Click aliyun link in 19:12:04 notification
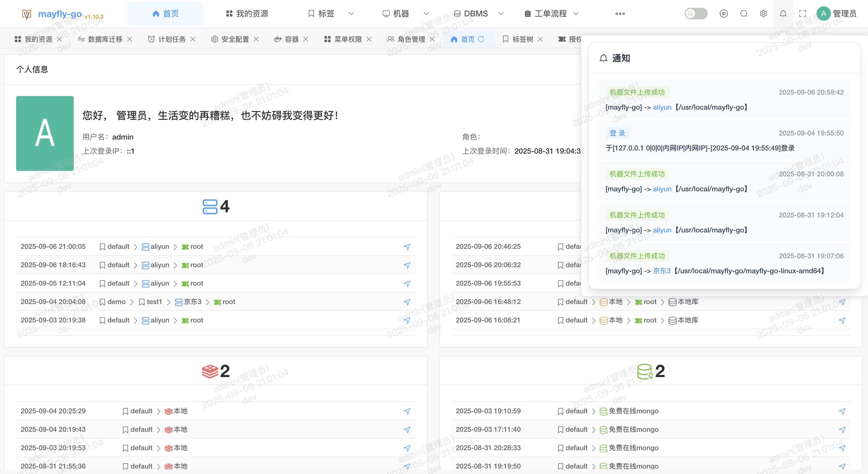868x474 pixels. pyautogui.click(x=662, y=230)
